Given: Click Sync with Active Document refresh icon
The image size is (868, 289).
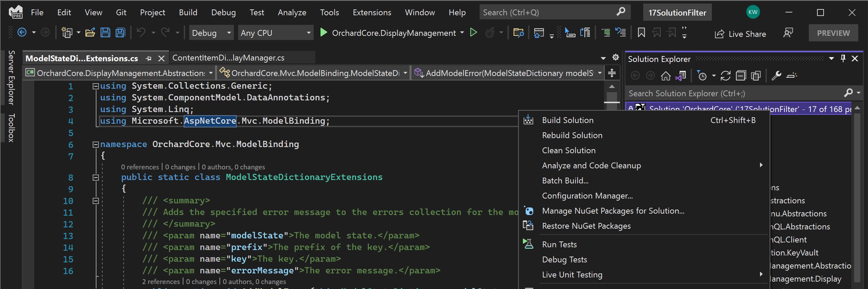Looking at the screenshot, I should tap(725, 76).
